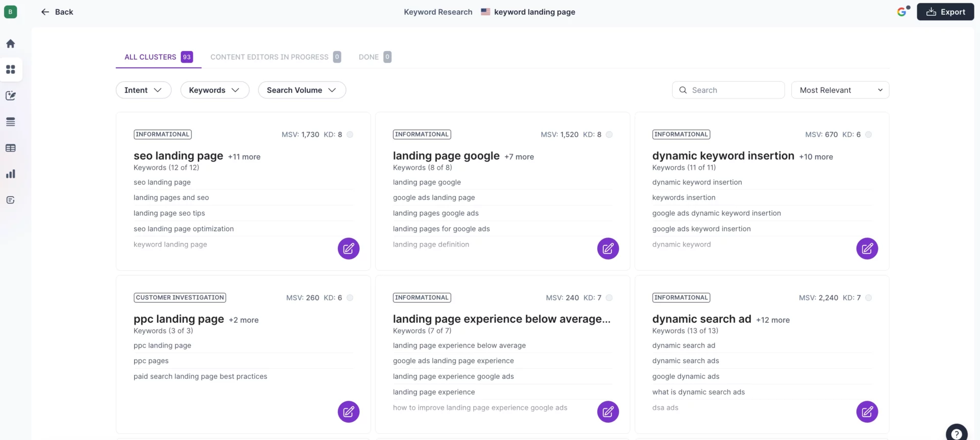This screenshot has width=980, height=440.
Task: Open the grid dashboard sidebar icon
Action: coord(10,69)
